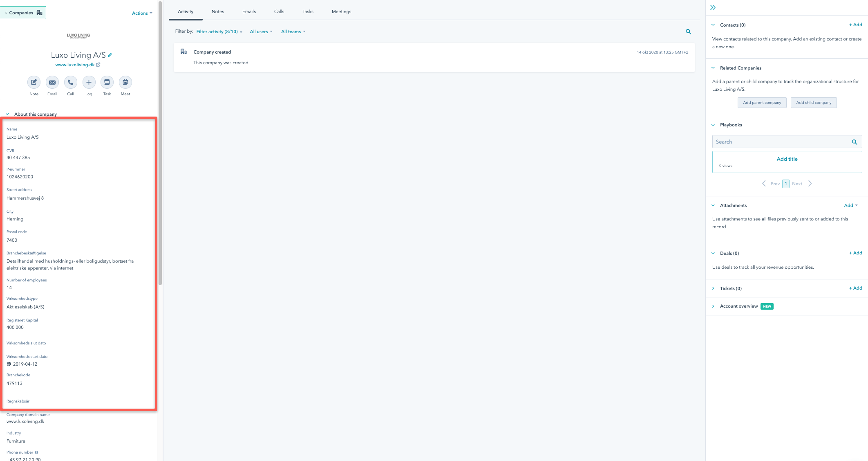Switch to the Meetings tab
The image size is (868, 461).
(x=342, y=11)
